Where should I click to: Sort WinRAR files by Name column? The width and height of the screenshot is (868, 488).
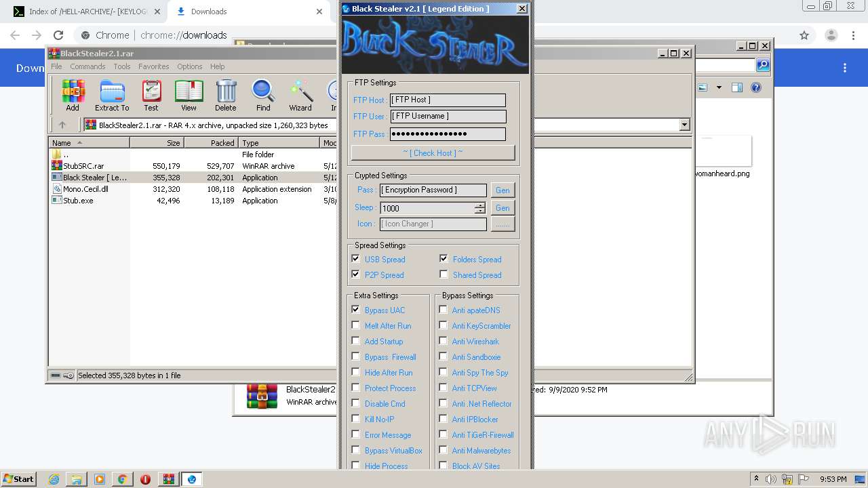click(89, 143)
